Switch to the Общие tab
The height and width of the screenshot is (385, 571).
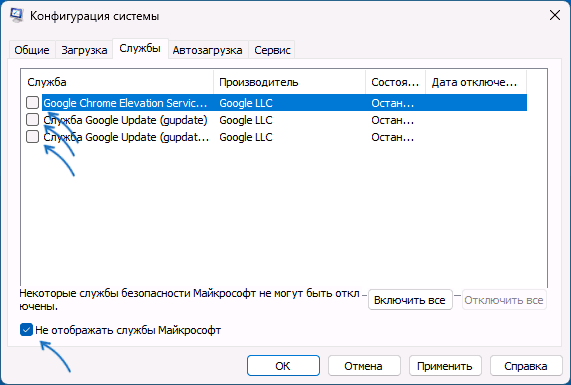coord(32,50)
